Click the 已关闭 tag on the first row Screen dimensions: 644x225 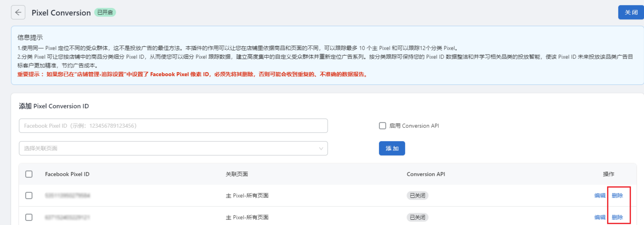(x=417, y=196)
